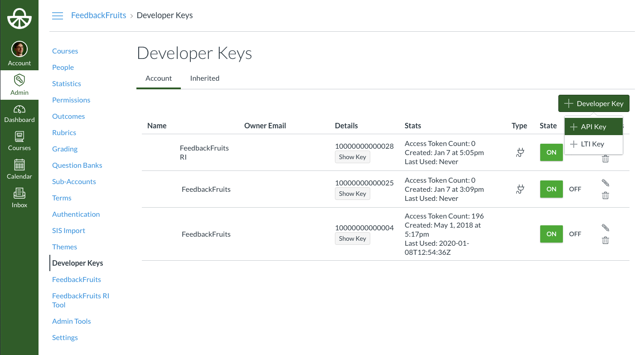This screenshot has height=355, width=644.
Task: Open FeedbackFruits breadcrumb link
Action: point(99,15)
